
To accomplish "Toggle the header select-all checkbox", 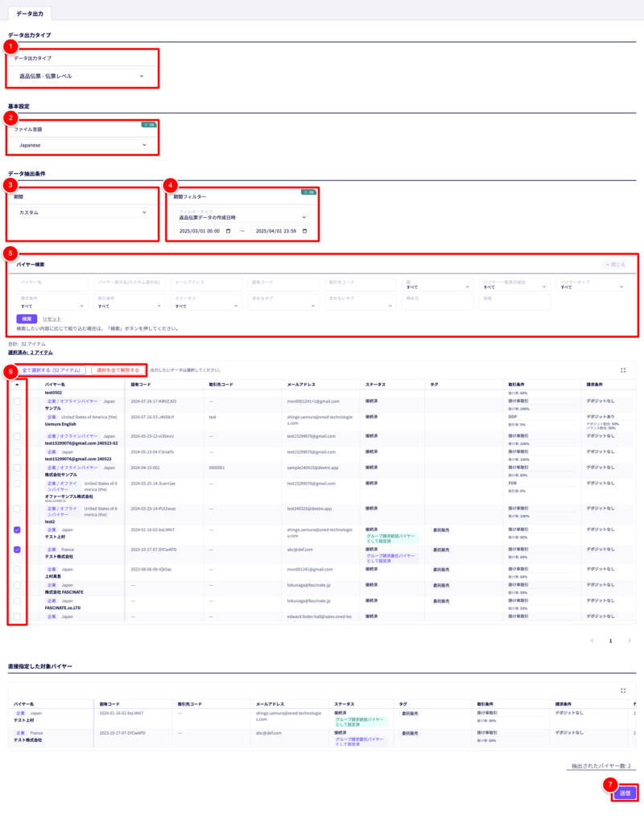I will tap(17, 385).
